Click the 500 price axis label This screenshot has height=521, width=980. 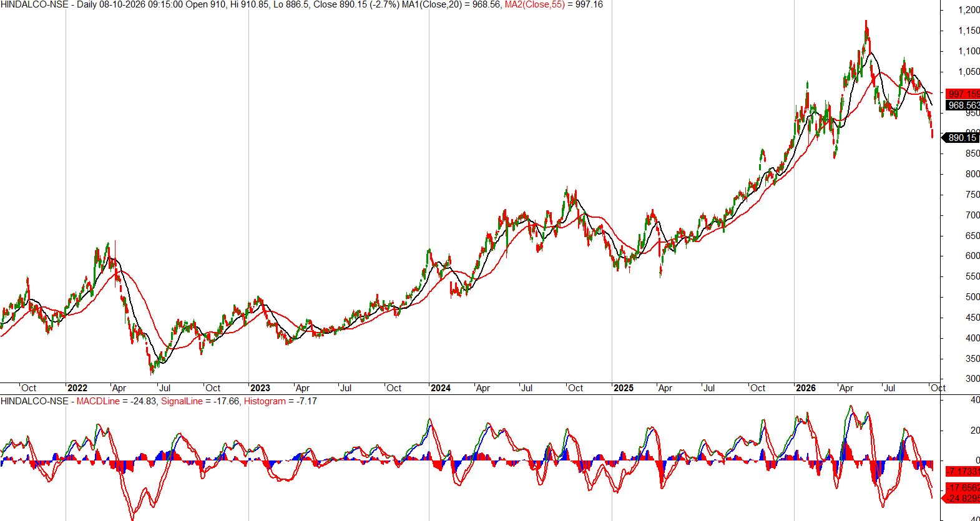click(x=973, y=297)
